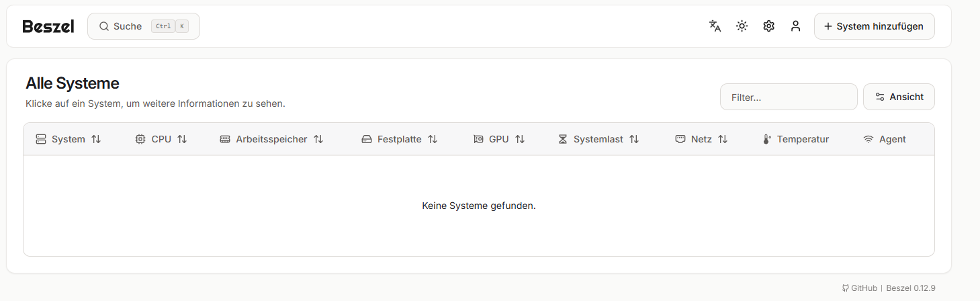Open the Ansicht view options dropdown

click(x=899, y=97)
